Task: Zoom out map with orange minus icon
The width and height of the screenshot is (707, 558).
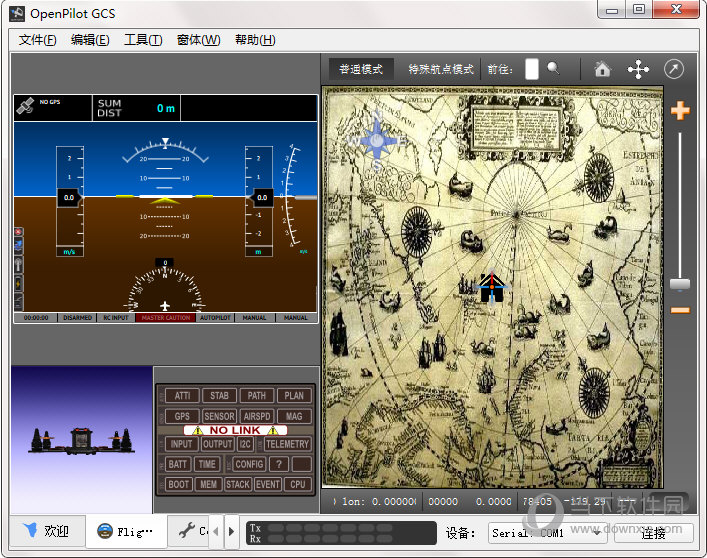Action: click(680, 310)
